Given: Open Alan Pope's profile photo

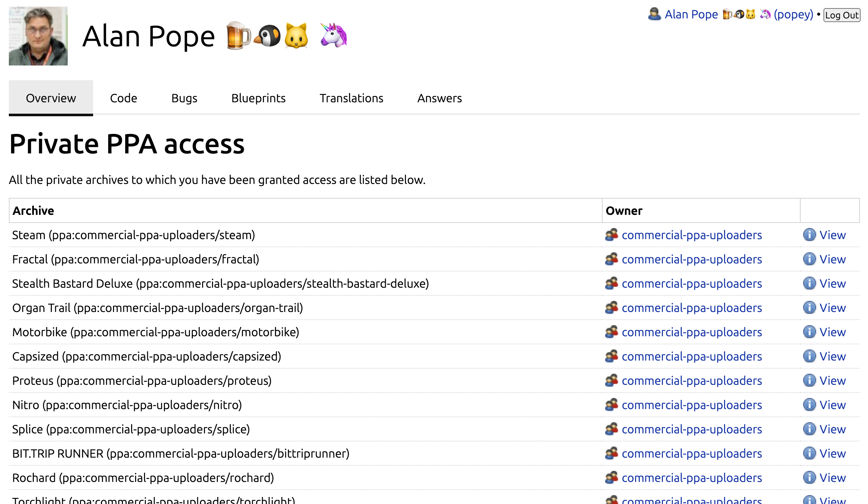Looking at the screenshot, I should pos(38,36).
